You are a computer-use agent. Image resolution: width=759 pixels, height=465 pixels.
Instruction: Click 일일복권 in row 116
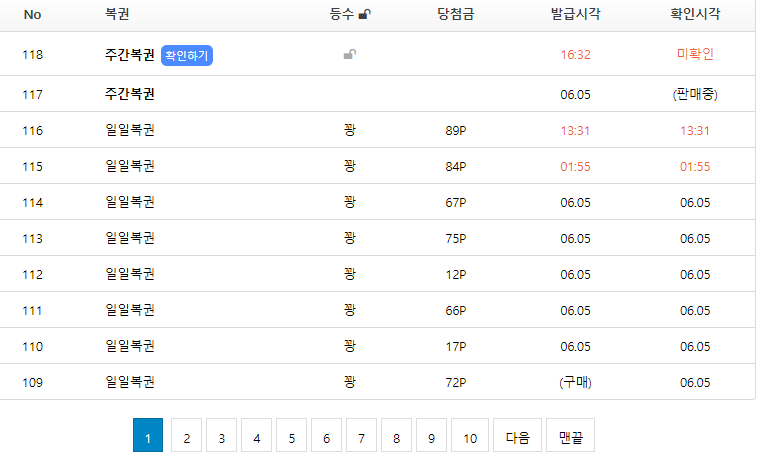130,130
